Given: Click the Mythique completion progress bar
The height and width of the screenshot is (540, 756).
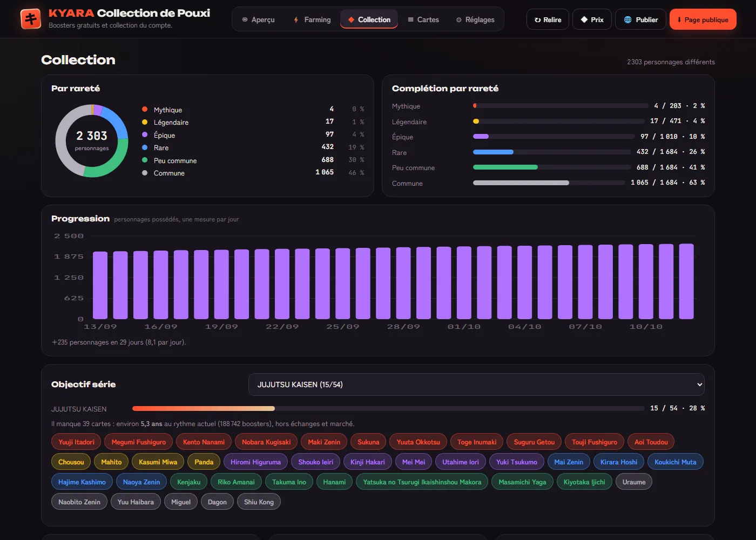Looking at the screenshot, I should [561, 106].
